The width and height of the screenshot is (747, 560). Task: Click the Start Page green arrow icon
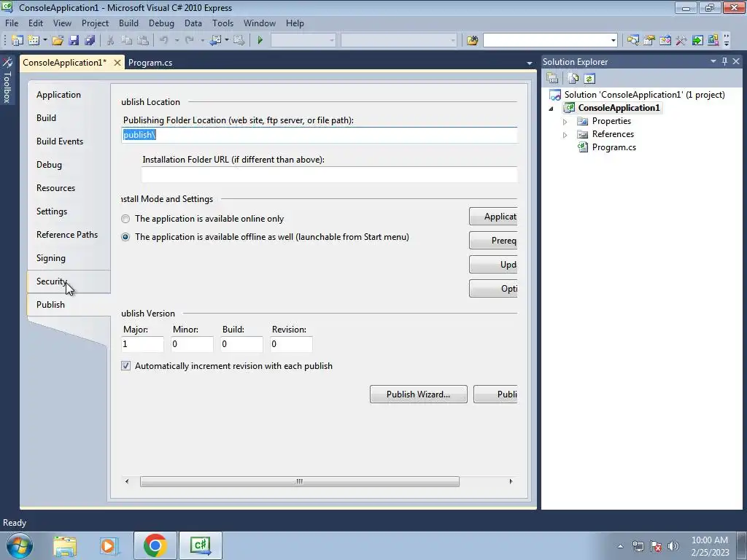pyautogui.click(x=697, y=40)
